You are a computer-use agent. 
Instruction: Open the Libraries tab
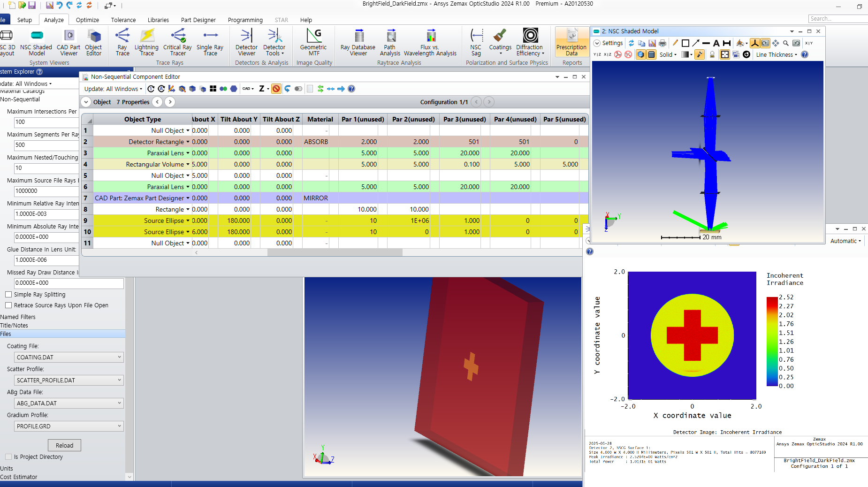[x=158, y=20]
